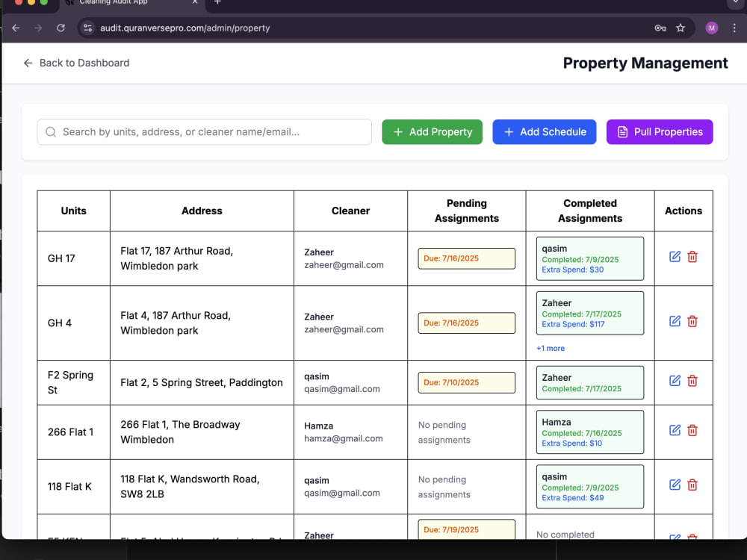Delete the 266 Flat 1 property
Screen dimensions: 747x560
point(692,430)
